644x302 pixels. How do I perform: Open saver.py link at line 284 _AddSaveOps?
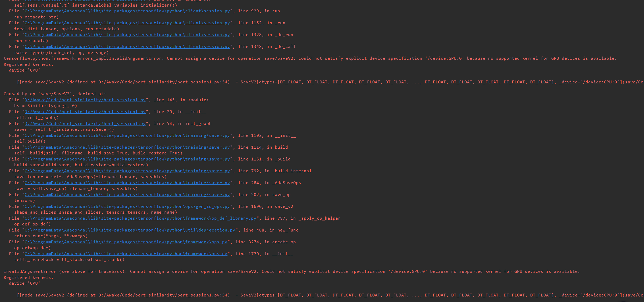(127, 183)
